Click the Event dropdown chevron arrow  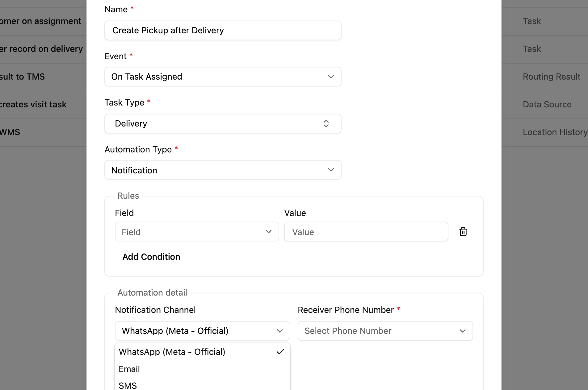coord(331,77)
